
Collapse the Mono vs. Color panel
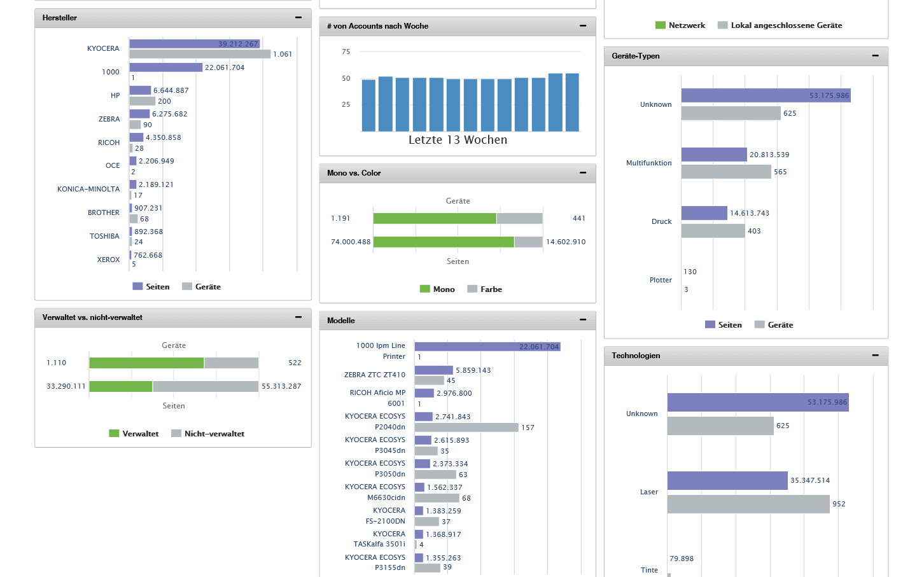tap(582, 173)
